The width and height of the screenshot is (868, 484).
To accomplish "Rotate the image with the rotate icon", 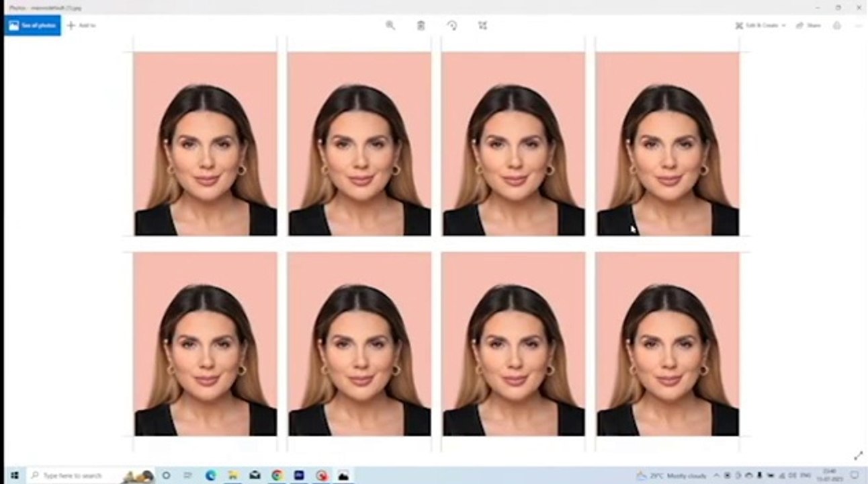I will (451, 26).
